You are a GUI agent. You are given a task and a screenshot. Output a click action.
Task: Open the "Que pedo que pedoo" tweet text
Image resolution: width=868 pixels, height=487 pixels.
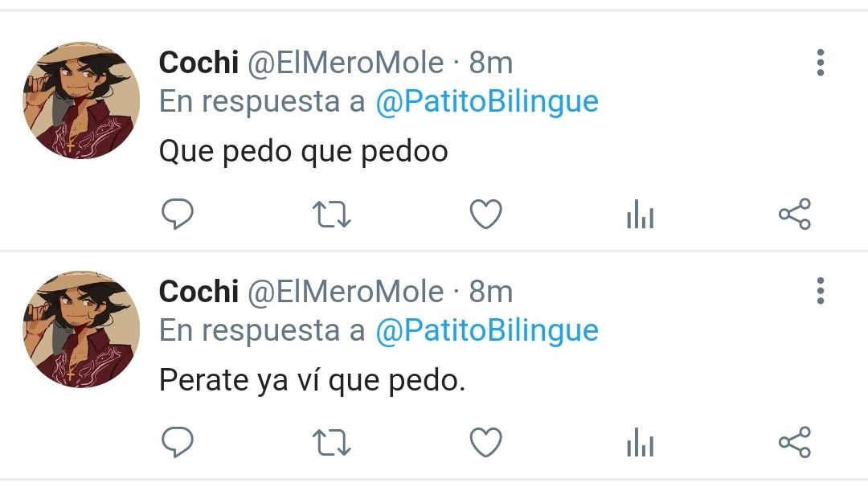pos(303,151)
